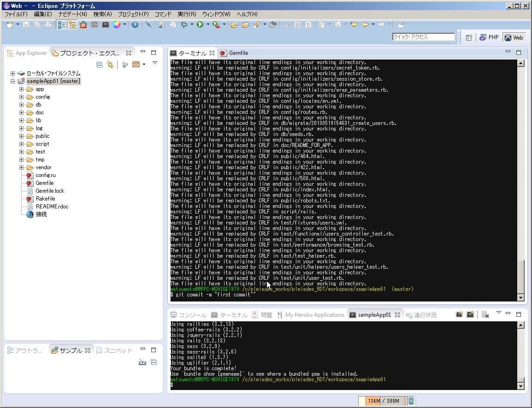The width and height of the screenshot is (532, 408).
Task: Select Gemfile.lock in project tree
Action: click(50, 191)
